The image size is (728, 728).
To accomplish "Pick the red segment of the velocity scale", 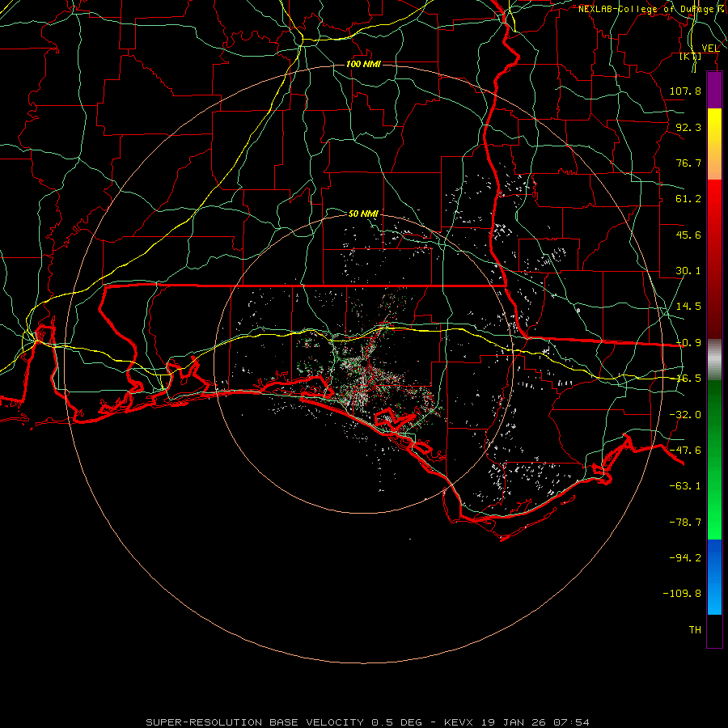I will (714, 259).
